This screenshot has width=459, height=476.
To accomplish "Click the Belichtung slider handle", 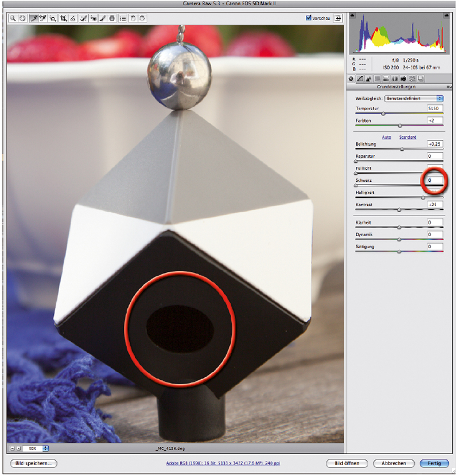I will click(x=402, y=149).
